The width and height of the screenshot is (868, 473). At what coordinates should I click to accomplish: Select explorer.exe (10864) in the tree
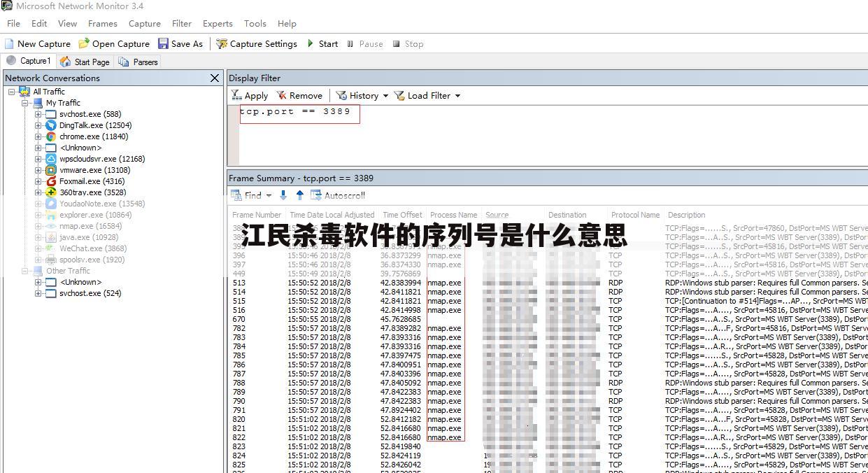pyautogui.click(x=95, y=215)
